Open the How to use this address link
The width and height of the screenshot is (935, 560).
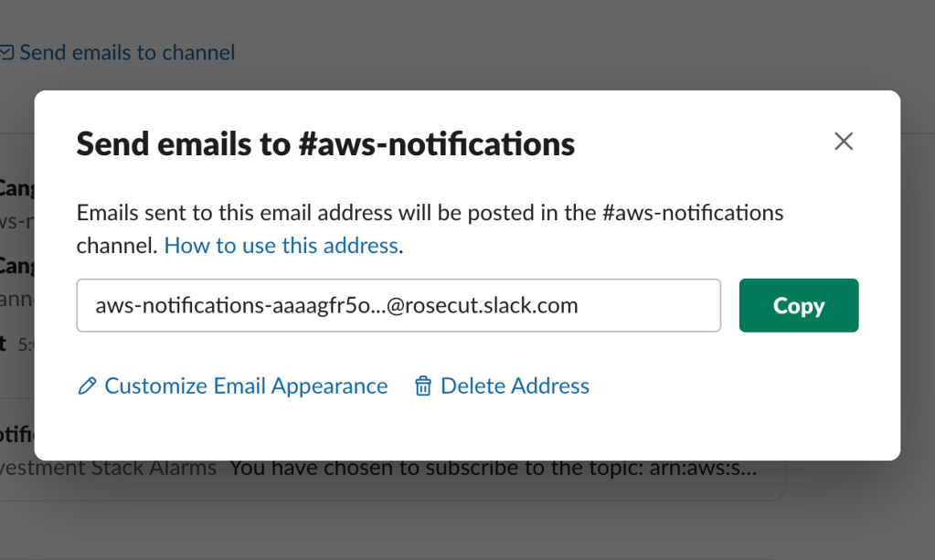pos(282,245)
